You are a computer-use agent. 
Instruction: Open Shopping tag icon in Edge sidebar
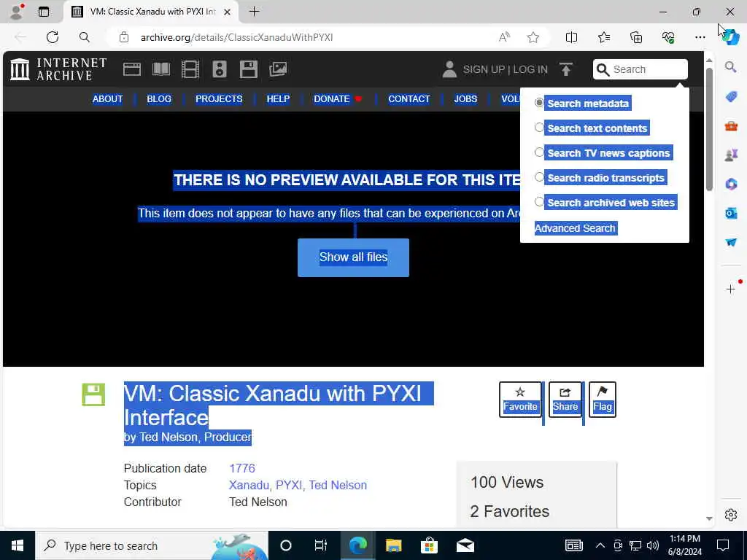pos(731,97)
